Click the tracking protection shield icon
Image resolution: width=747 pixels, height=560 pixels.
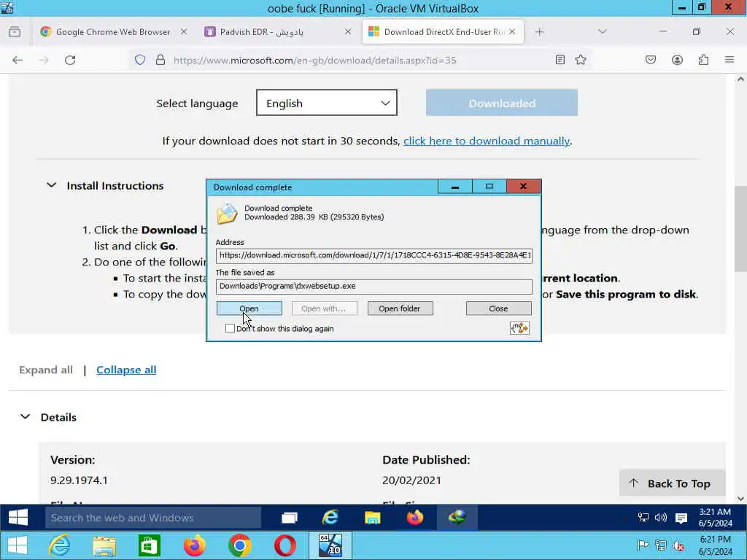(139, 60)
